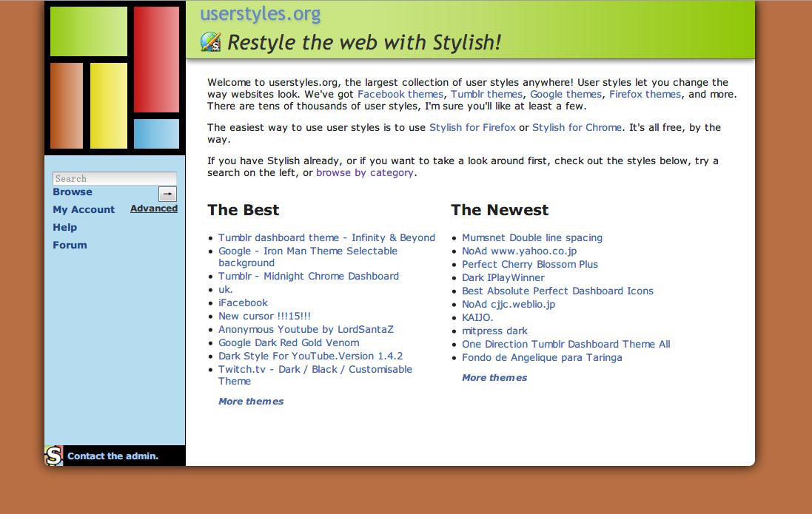Click the Stylish paintbrush logo icon

click(x=211, y=42)
